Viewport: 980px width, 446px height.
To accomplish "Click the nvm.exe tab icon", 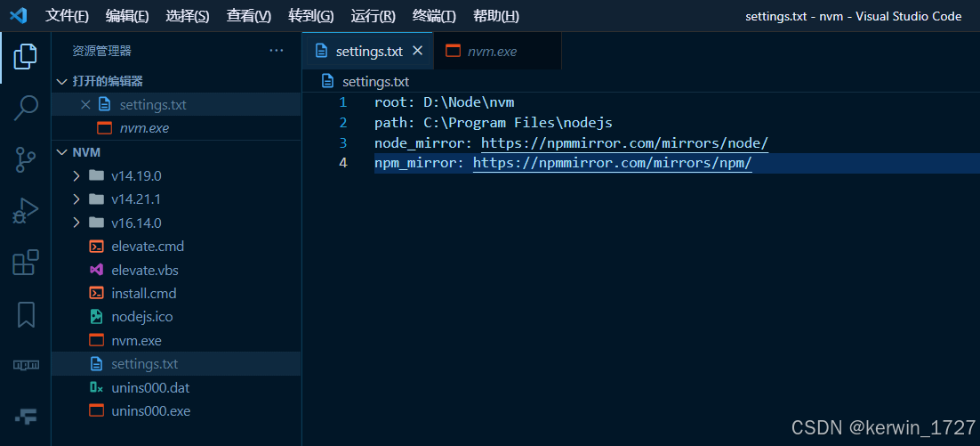I will point(453,52).
